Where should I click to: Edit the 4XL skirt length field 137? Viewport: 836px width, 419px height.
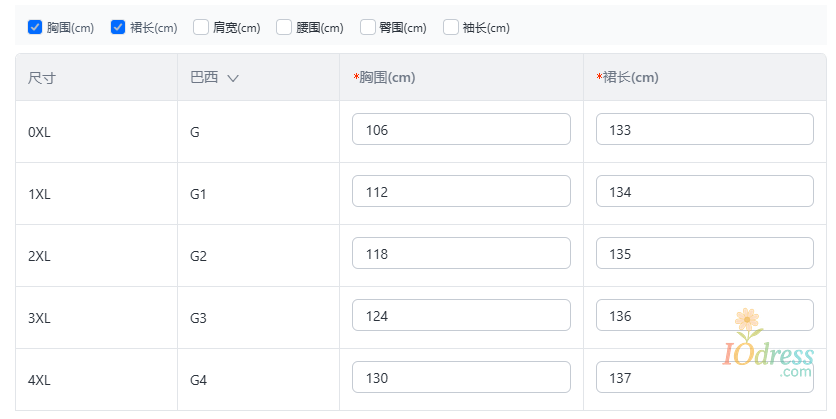(705, 377)
